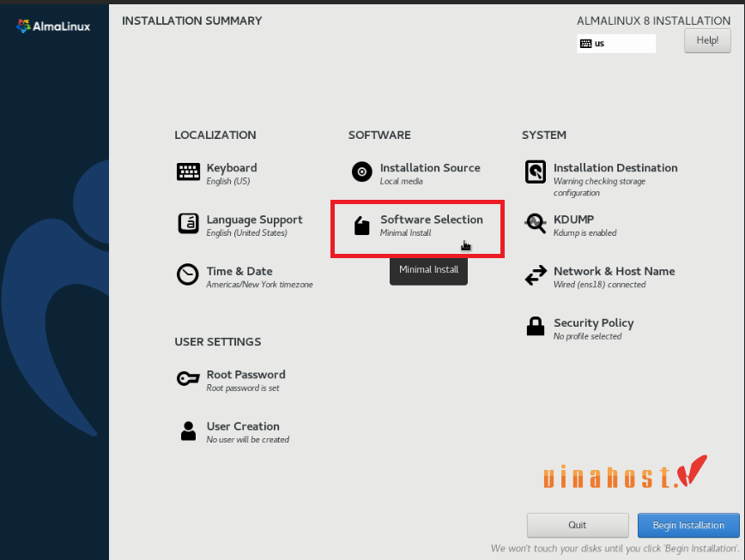The width and height of the screenshot is (745, 560).
Task: Click the 'USER SETTINGS' section heading
Action: pyautogui.click(x=218, y=342)
